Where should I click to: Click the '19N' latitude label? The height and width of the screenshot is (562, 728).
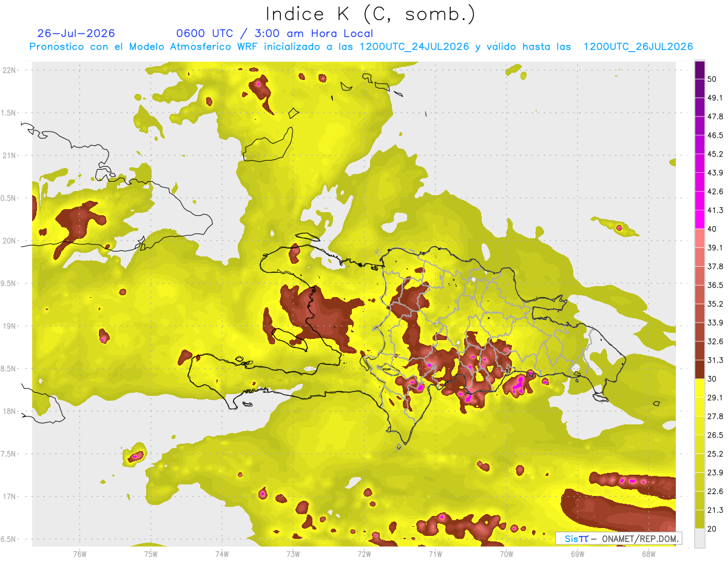coord(8,326)
